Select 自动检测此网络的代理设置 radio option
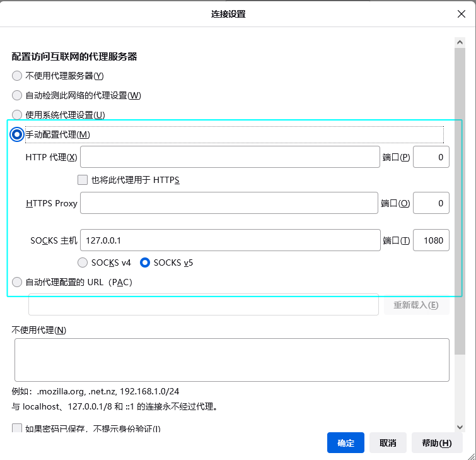 click(x=17, y=95)
